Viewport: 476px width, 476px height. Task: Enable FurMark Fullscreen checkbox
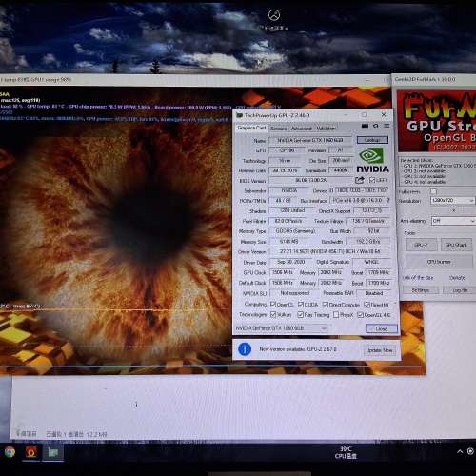pyautogui.click(x=433, y=191)
